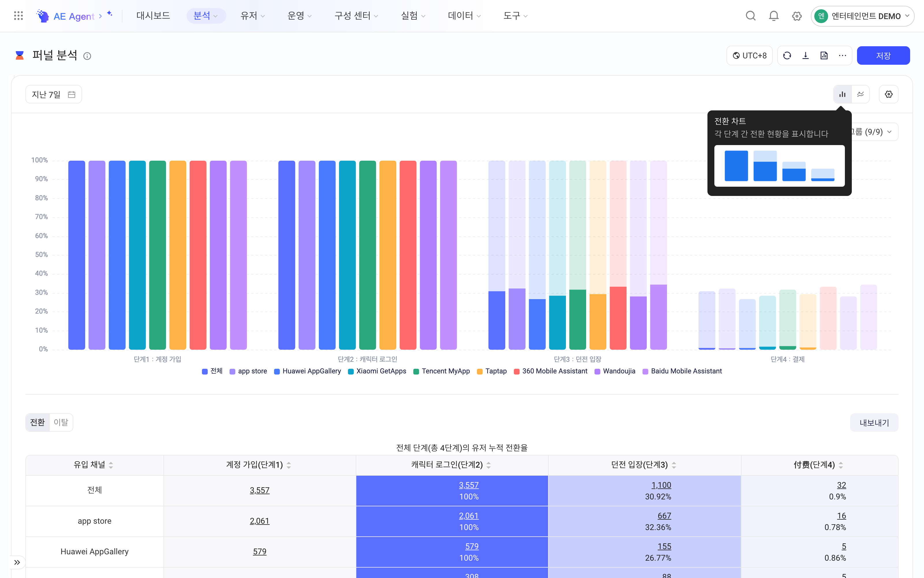Image resolution: width=924 pixels, height=578 pixels.
Task: Open the 지난 7일 date range field
Action: coord(53,95)
